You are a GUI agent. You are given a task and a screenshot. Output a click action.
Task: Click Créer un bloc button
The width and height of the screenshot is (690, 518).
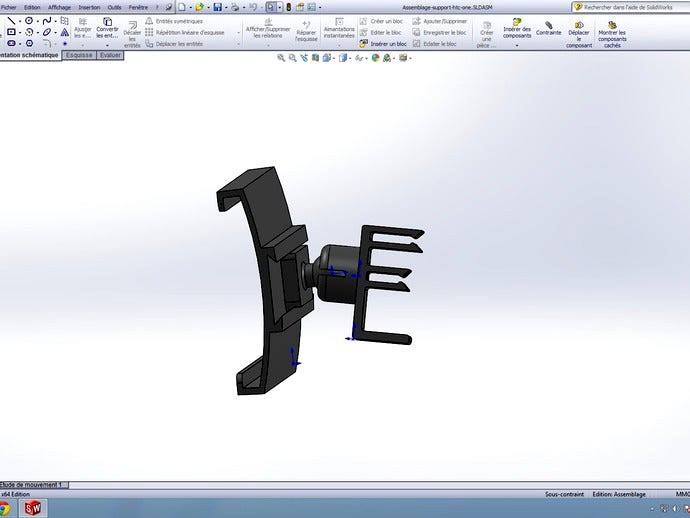(381, 21)
